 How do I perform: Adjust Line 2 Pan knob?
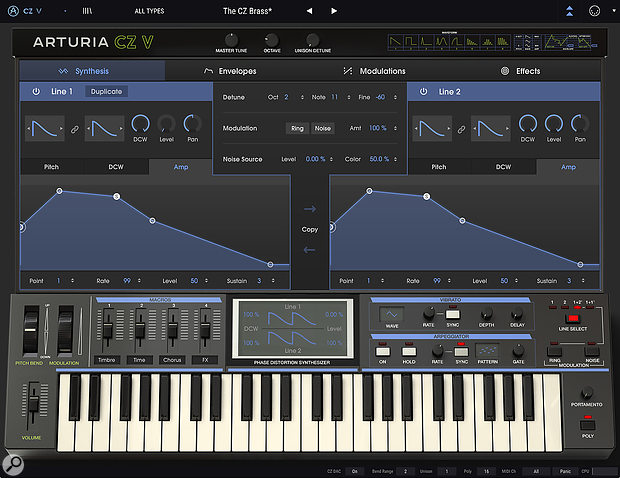pyautogui.click(x=580, y=124)
